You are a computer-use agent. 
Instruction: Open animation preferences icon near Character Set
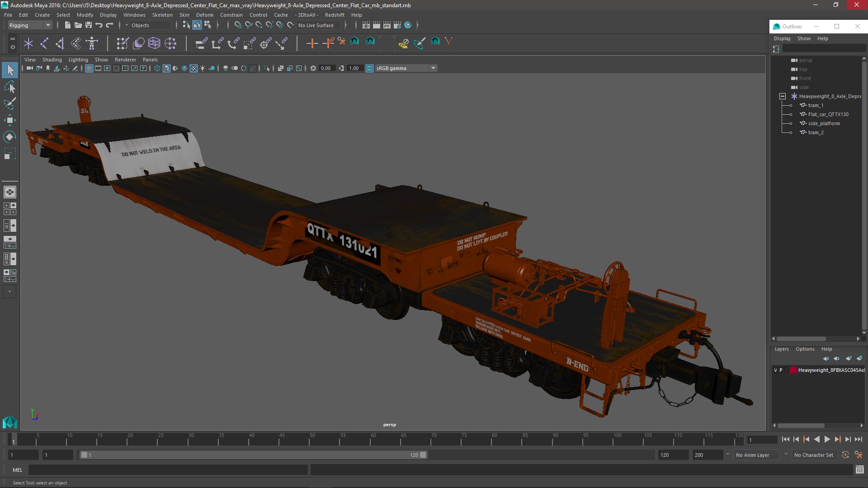coord(859,455)
